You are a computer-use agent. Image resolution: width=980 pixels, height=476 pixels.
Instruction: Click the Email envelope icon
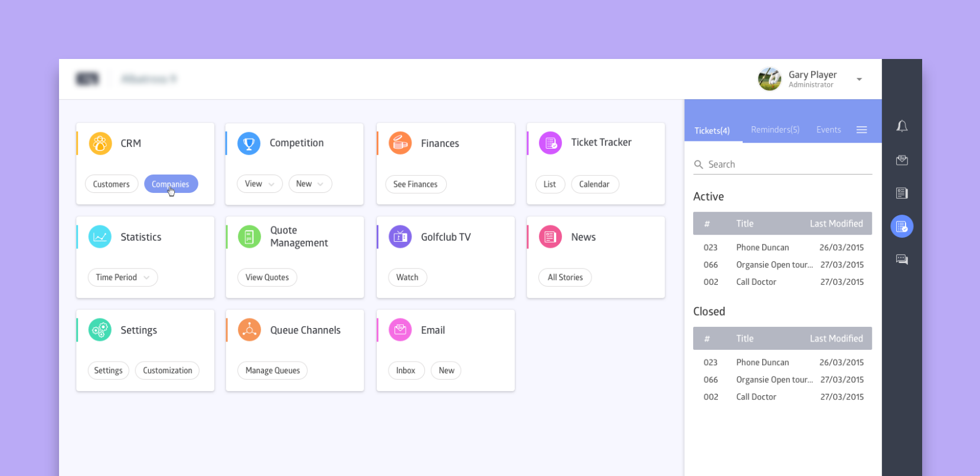(x=400, y=330)
